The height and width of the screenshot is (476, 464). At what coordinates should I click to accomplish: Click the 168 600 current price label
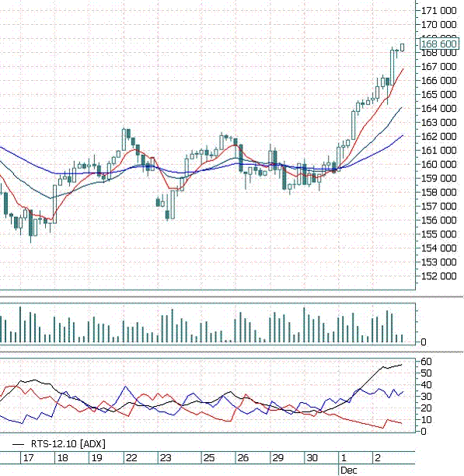pyautogui.click(x=439, y=44)
